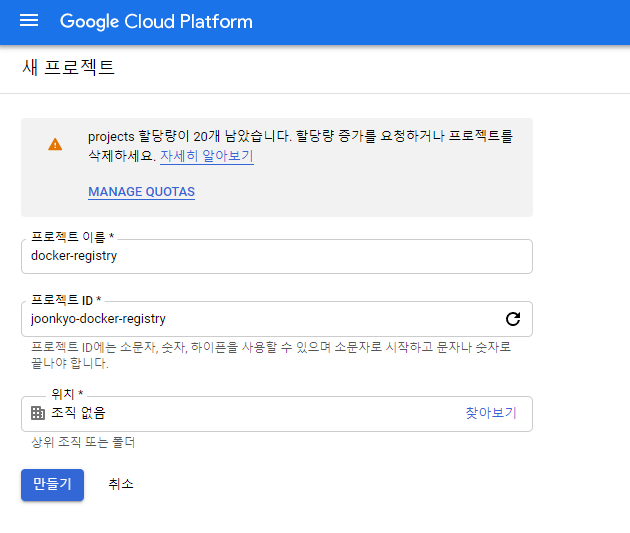Screen dimensions: 630x533
Task: Click the 새 프로젝트 page heading
Action: (x=68, y=67)
